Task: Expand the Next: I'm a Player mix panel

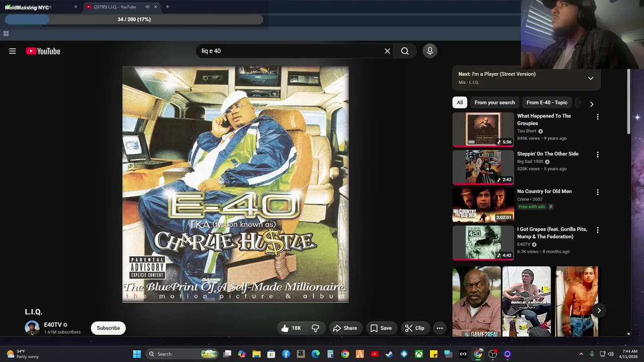Action: tap(591, 78)
